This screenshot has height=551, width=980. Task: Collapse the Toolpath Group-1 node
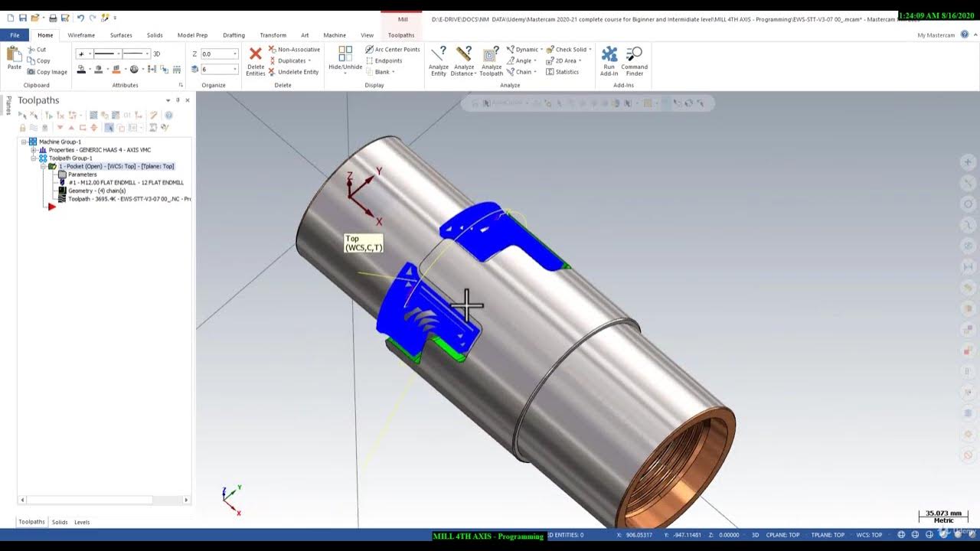pyautogui.click(x=33, y=158)
